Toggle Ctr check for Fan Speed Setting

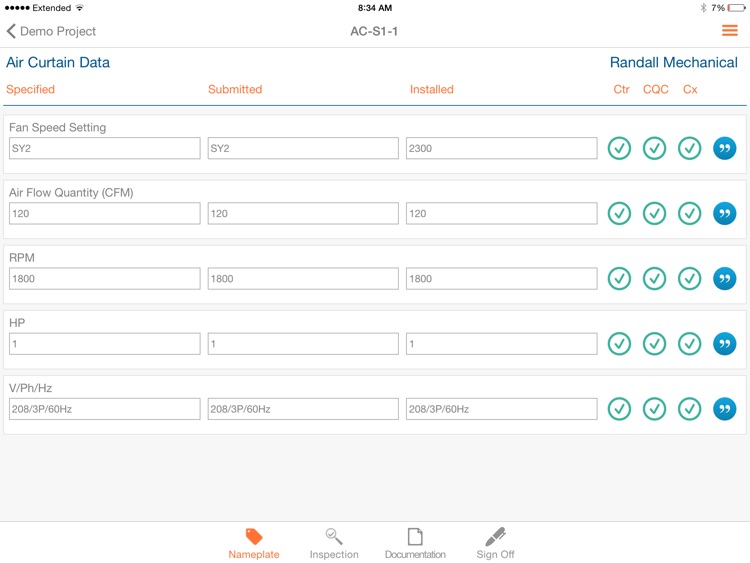click(619, 148)
